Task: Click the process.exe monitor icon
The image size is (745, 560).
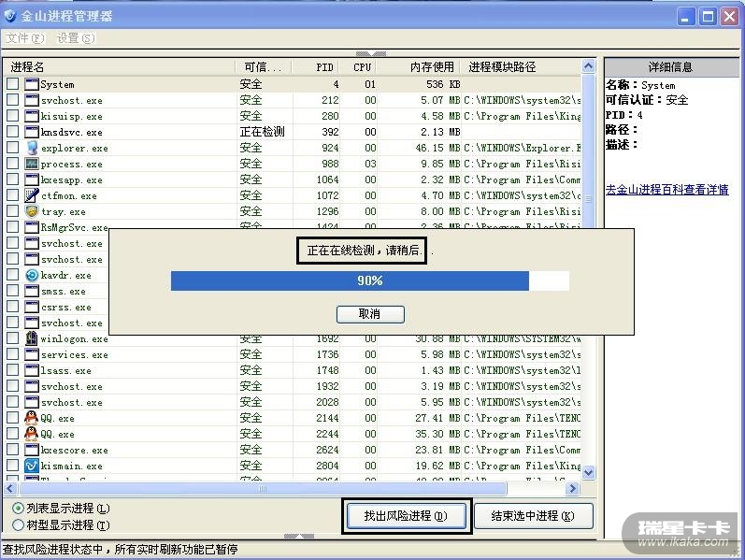Action: coord(32,164)
